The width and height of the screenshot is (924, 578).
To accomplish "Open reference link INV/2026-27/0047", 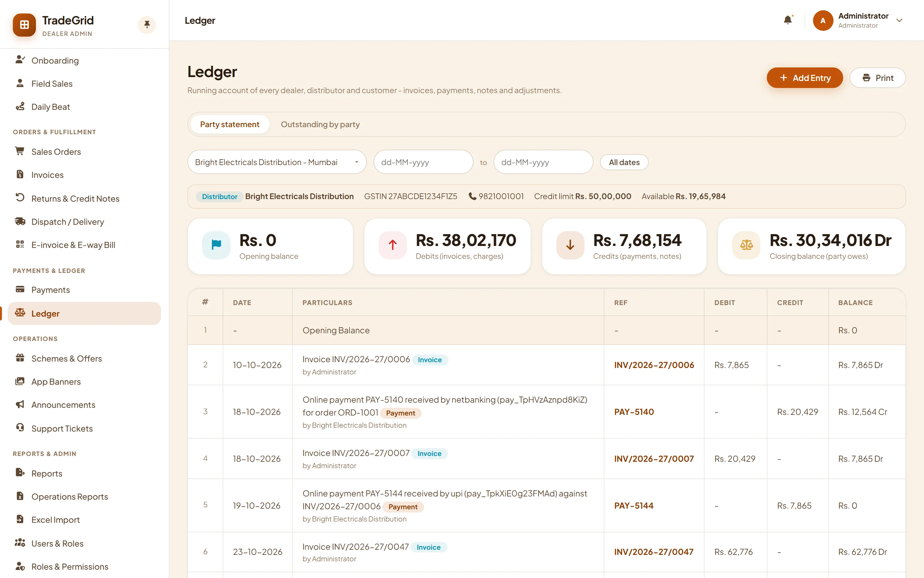I will (654, 552).
